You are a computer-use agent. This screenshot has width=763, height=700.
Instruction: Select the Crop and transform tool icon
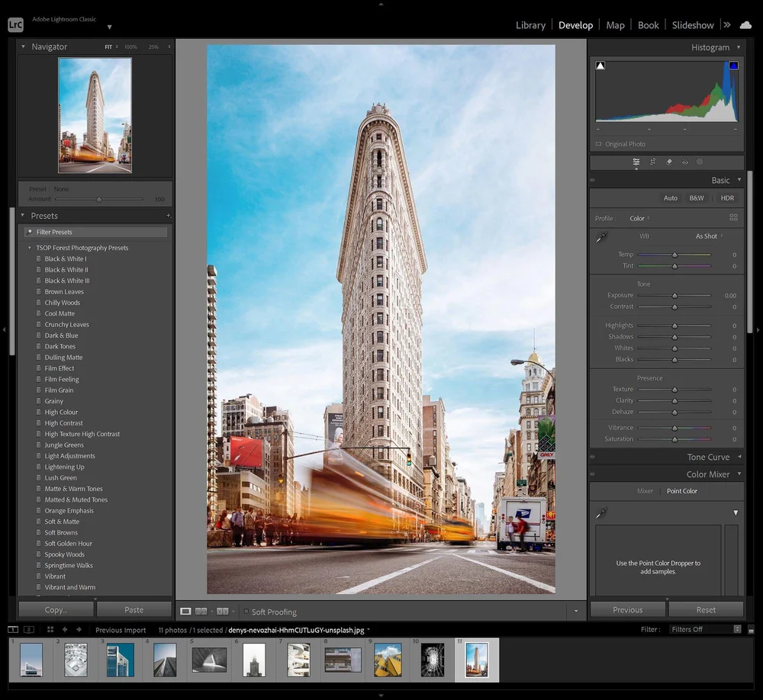tap(652, 162)
